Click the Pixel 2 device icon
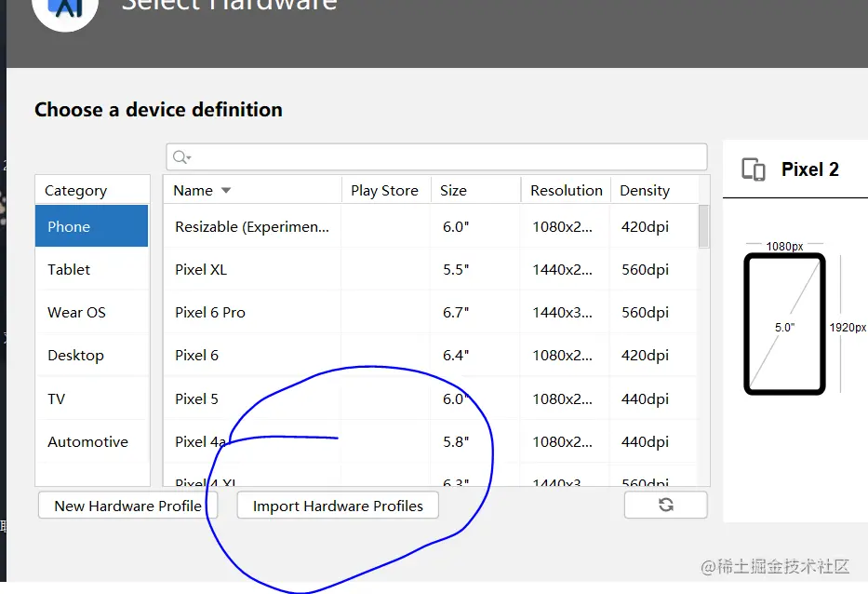 pyautogui.click(x=754, y=169)
